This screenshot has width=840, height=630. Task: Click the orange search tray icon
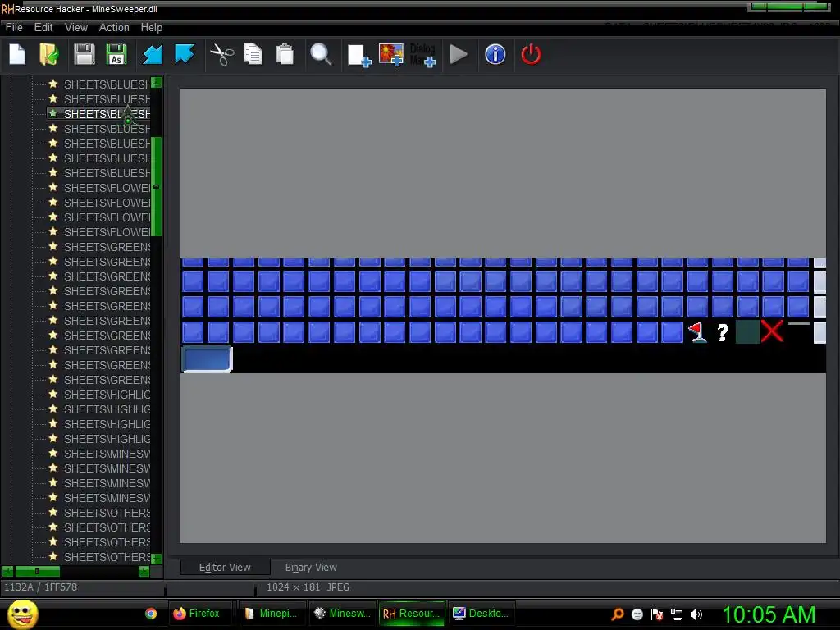point(617,614)
